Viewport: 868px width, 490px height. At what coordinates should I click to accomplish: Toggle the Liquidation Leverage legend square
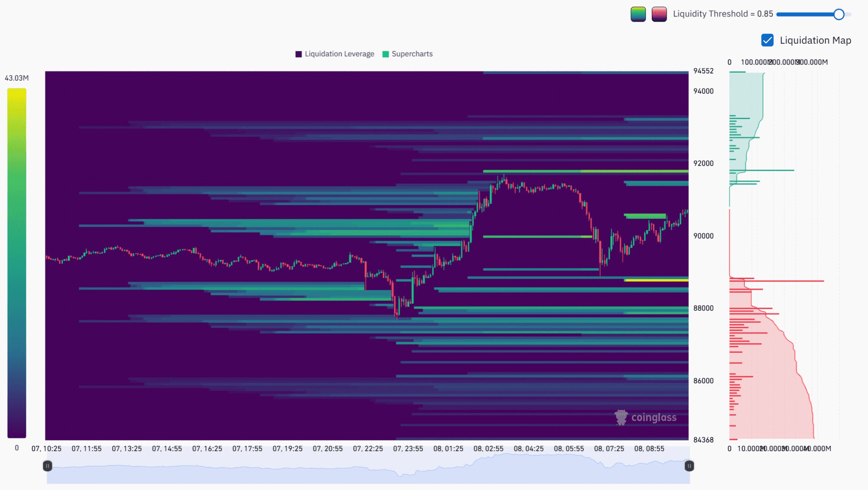tap(298, 54)
